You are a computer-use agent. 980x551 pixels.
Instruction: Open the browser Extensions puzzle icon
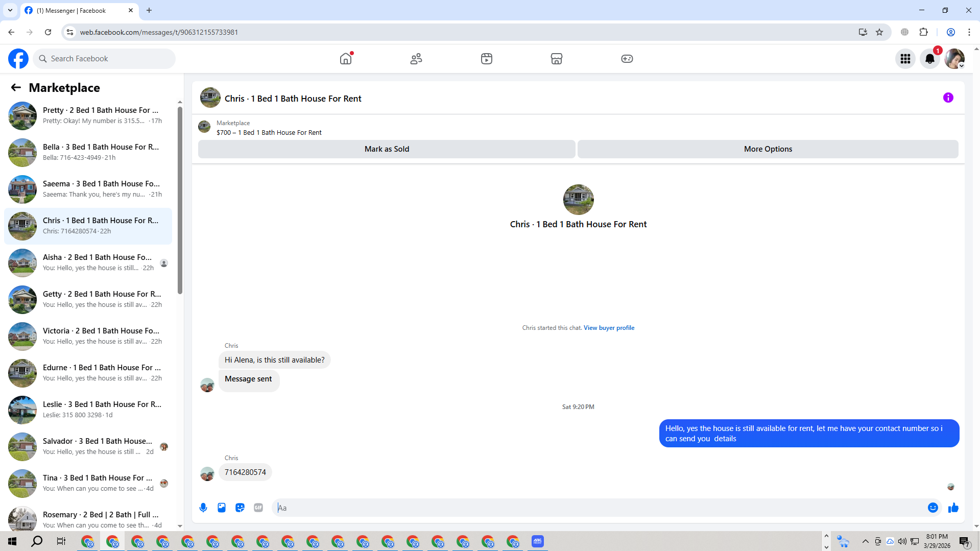pos(923,32)
